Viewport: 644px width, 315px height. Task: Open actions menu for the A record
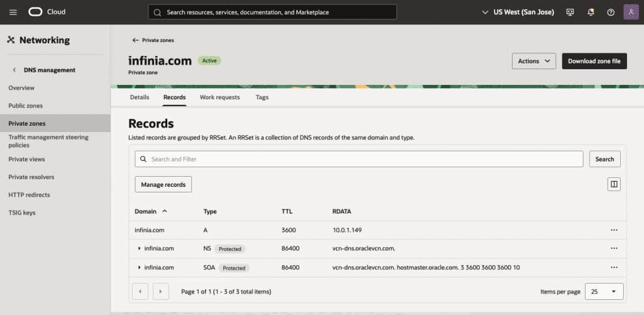pos(614,230)
